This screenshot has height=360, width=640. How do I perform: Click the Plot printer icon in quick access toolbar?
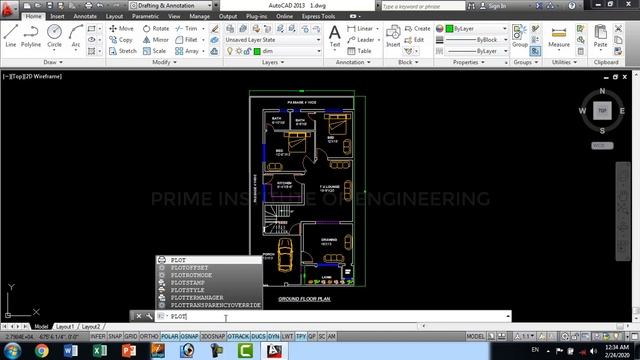89,6
